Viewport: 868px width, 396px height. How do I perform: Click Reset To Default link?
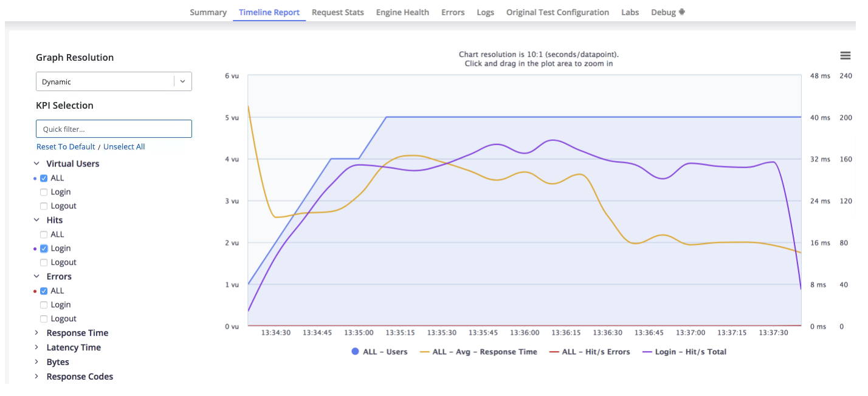click(66, 146)
